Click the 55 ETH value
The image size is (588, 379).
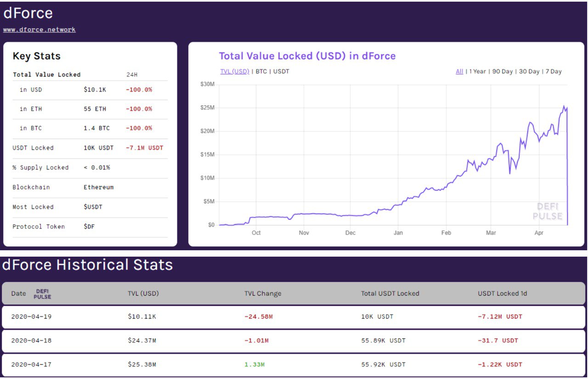click(95, 109)
